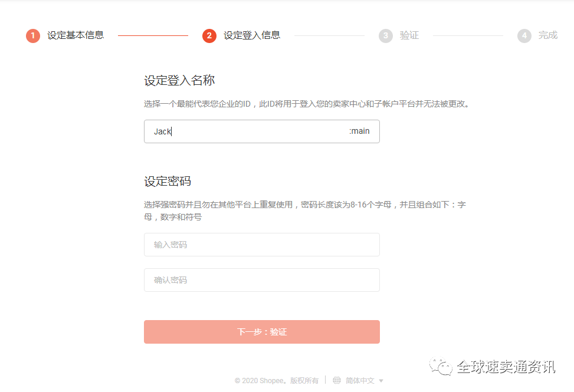Click the step 1 circle icon

click(x=33, y=36)
